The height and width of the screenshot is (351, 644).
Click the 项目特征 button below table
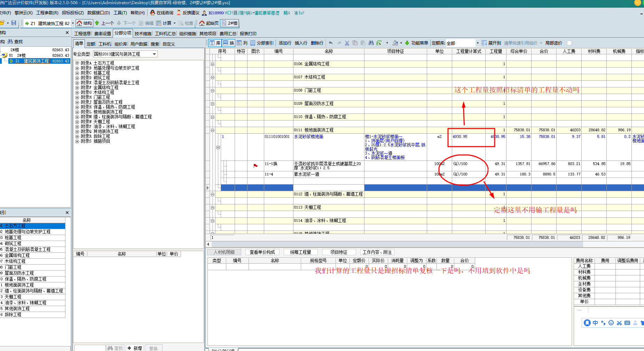[339, 252]
